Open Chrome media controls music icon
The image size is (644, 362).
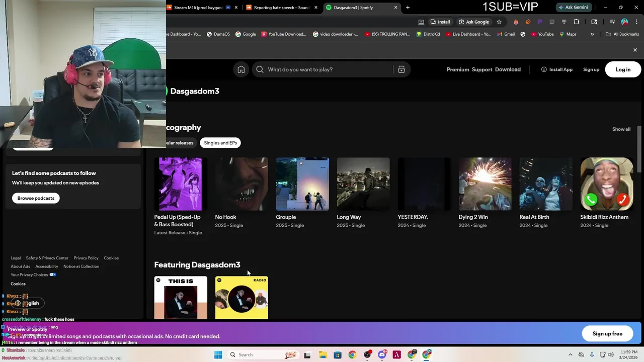point(612,22)
